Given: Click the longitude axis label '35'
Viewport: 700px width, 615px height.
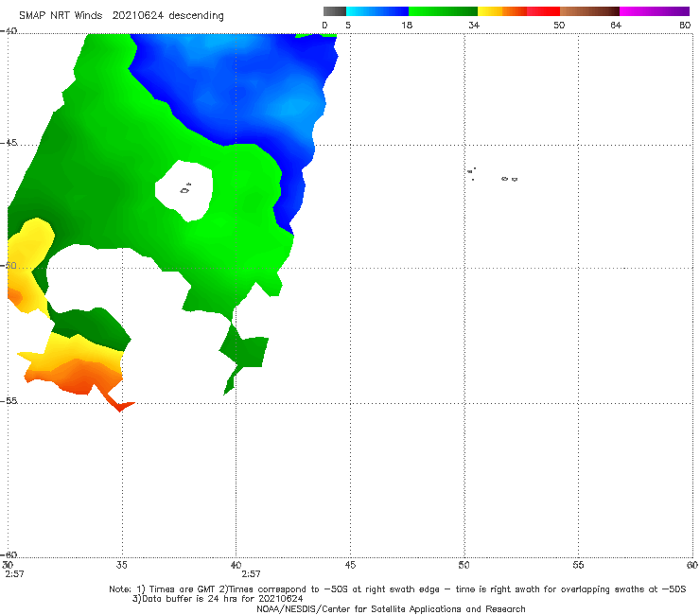Looking at the screenshot, I should point(121,565).
